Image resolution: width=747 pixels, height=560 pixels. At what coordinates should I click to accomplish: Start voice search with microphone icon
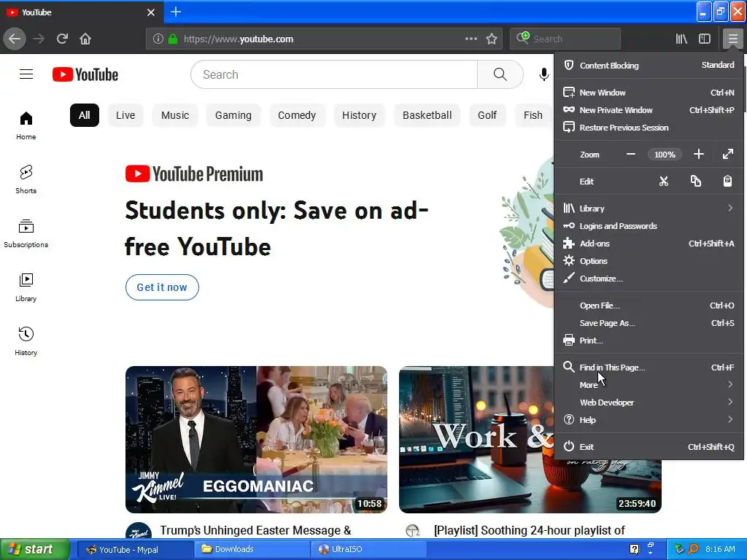point(543,74)
